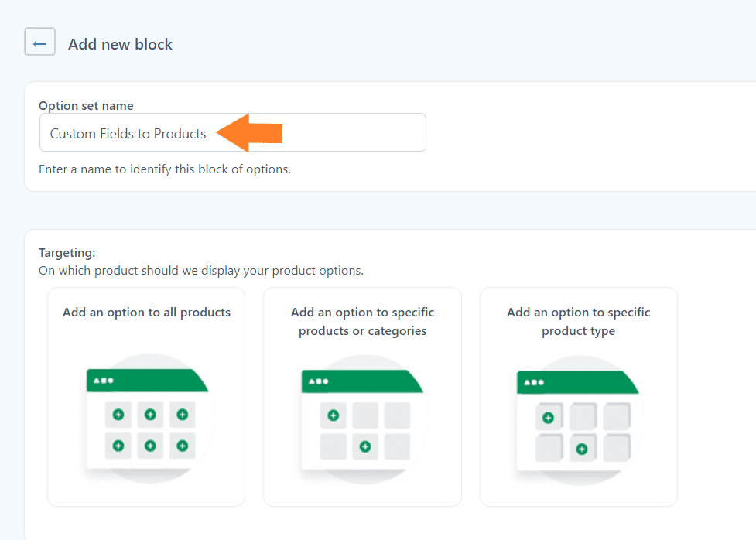Click the orange arrow pointing at name field
This screenshot has width=756, height=540.
pyautogui.click(x=249, y=133)
